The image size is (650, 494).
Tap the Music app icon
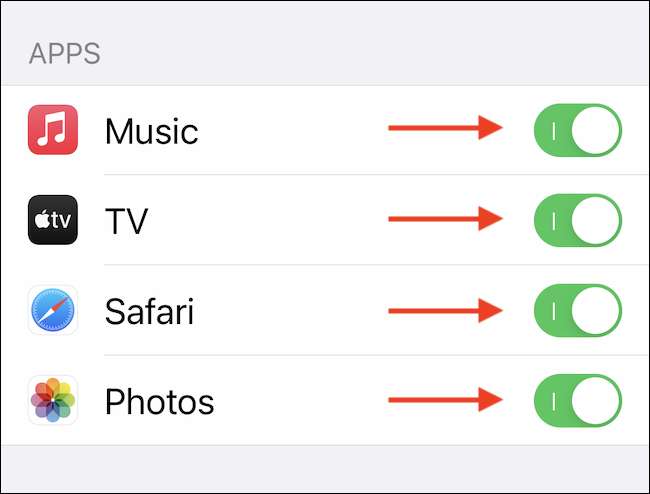click(53, 131)
